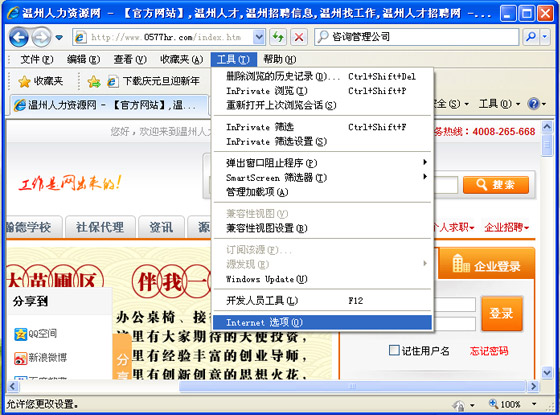
Task: Open the command bar 工具(O) dropdown
Action: click(499, 104)
